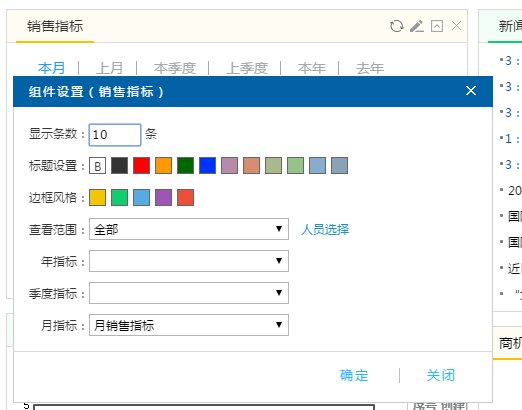Pick the sky blue border style swatch

(x=141, y=198)
